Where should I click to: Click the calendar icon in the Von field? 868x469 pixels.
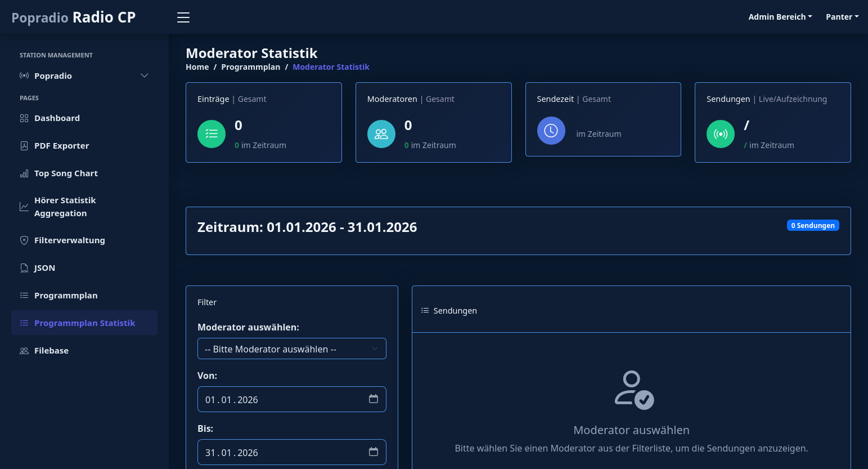[x=374, y=399]
